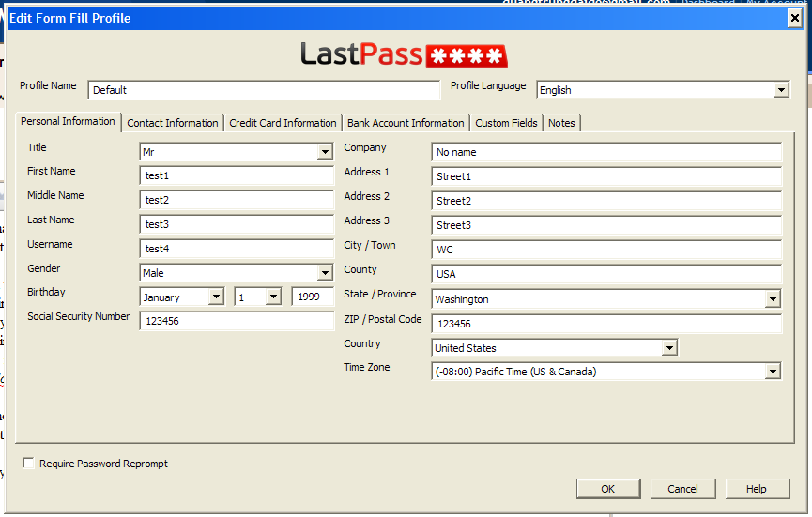
Task: Open the Bank Account Information tab
Action: click(406, 123)
